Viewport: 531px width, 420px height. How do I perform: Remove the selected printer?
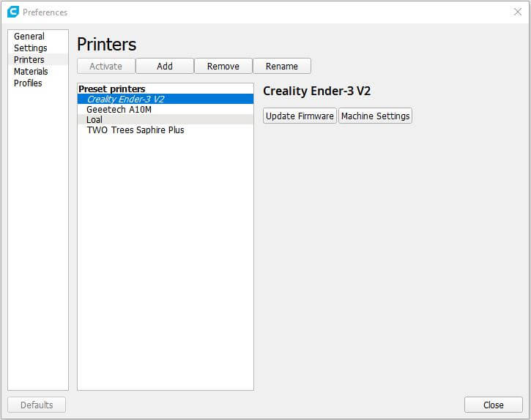[223, 66]
